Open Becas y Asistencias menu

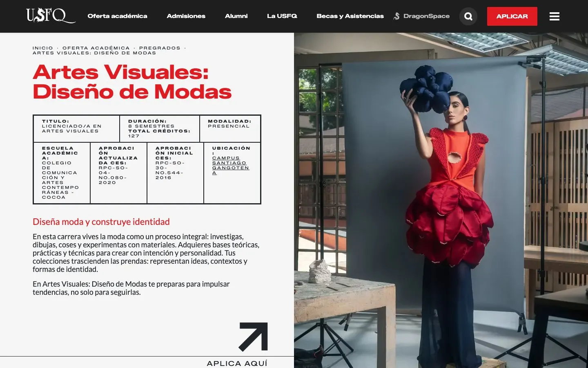(x=350, y=16)
